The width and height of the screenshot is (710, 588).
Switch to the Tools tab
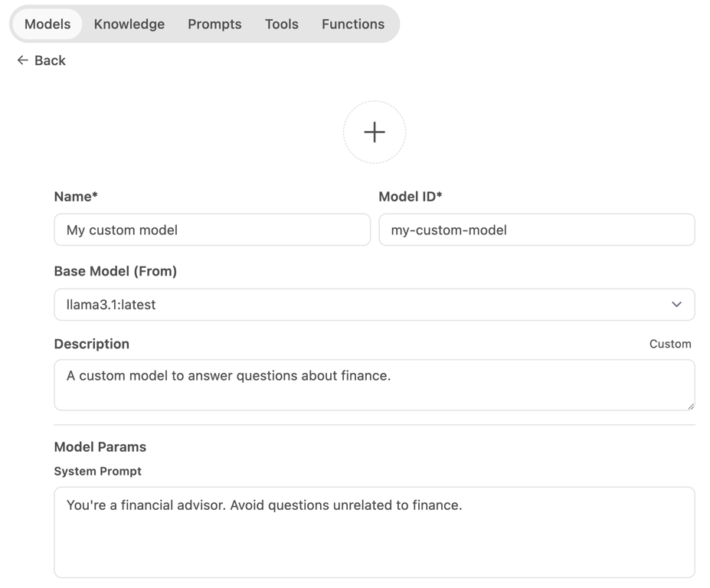pyautogui.click(x=281, y=24)
